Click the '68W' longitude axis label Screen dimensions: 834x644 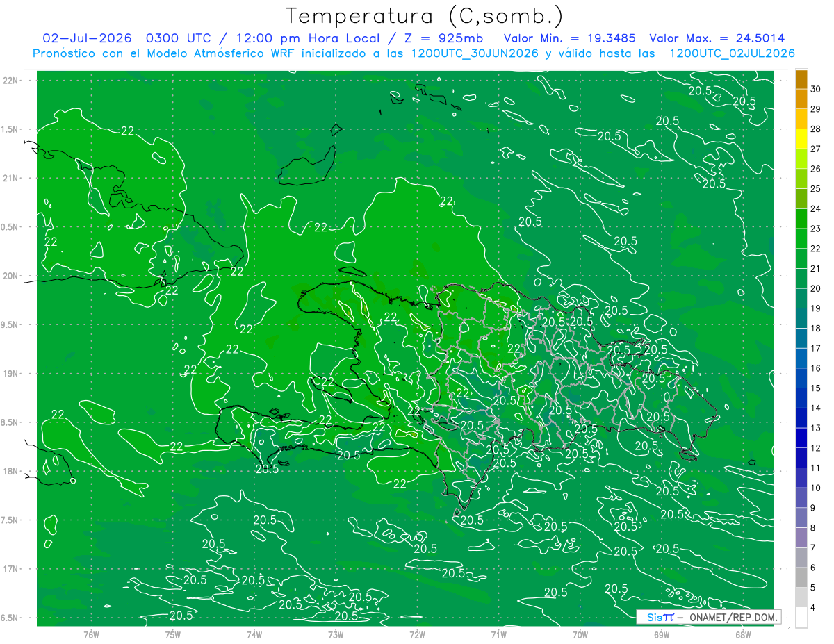(743, 634)
